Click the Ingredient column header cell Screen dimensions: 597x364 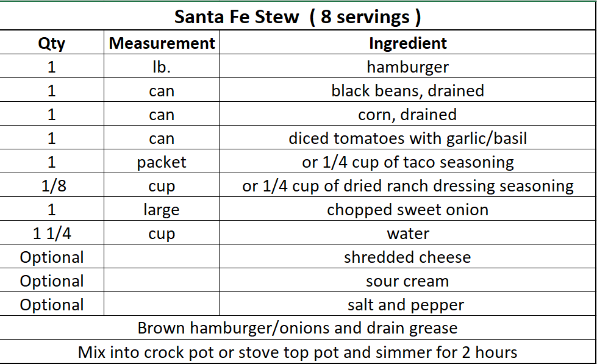tap(407, 43)
